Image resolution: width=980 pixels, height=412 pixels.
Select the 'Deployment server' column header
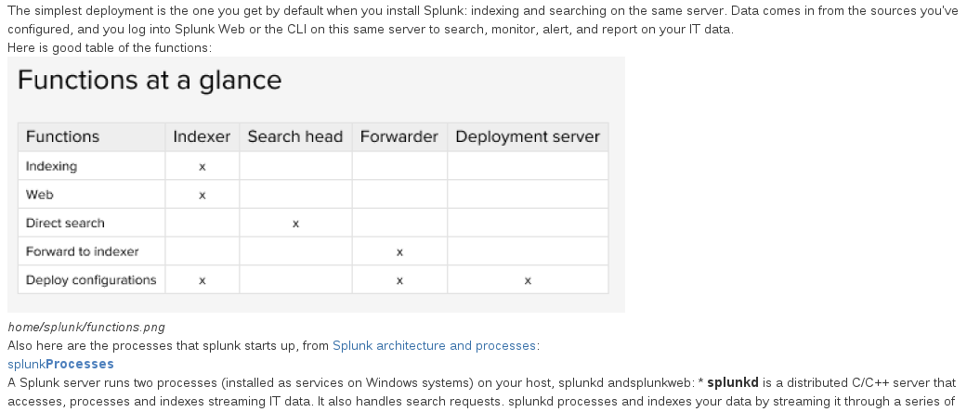click(x=528, y=136)
